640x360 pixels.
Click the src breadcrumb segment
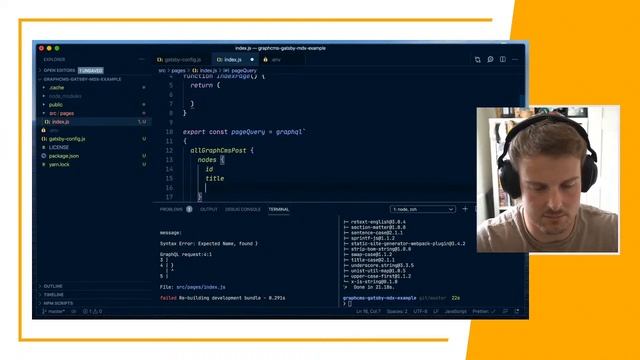(162, 71)
